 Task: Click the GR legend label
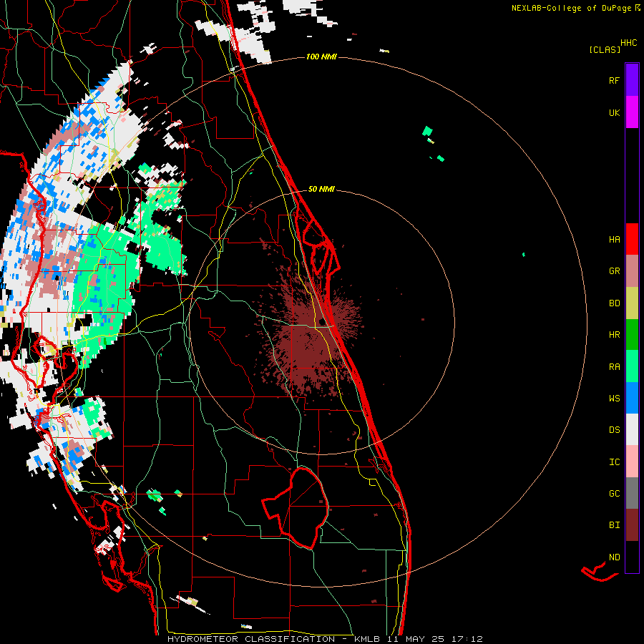click(614, 271)
